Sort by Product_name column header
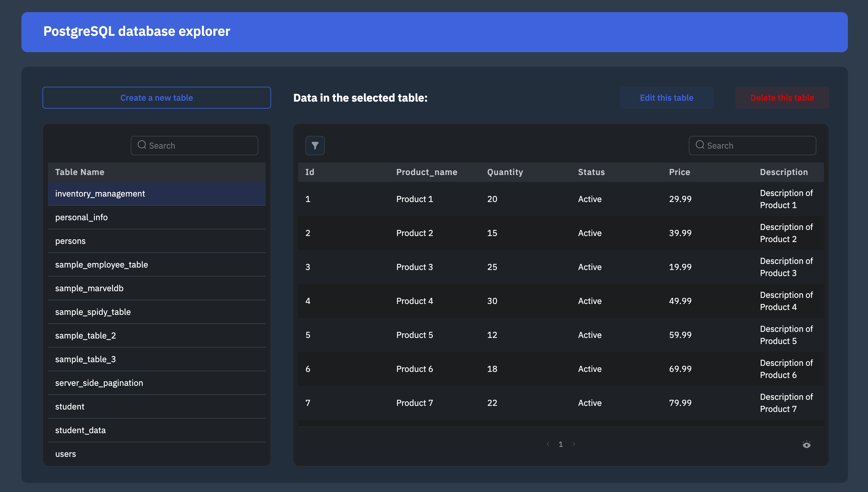The width and height of the screenshot is (868, 492). pos(426,172)
